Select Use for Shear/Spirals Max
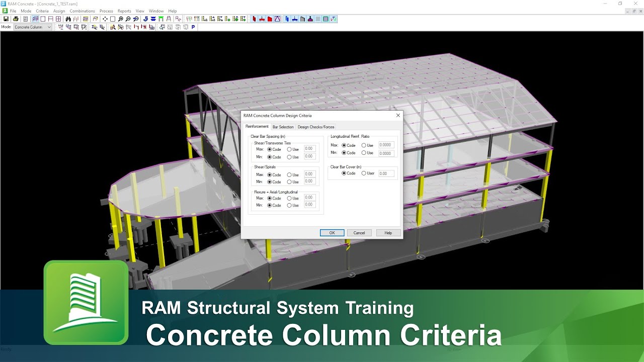Image resolution: width=644 pixels, height=362 pixels. pyautogui.click(x=293, y=175)
